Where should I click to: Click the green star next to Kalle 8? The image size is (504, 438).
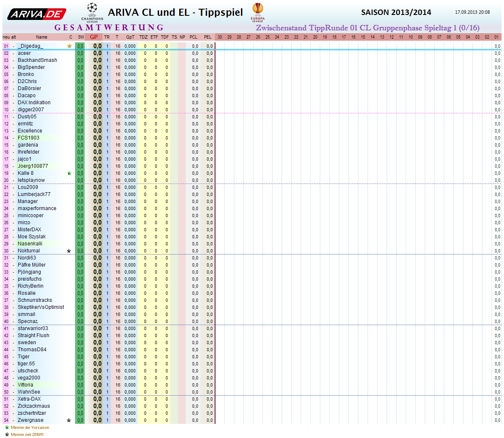click(69, 173)
